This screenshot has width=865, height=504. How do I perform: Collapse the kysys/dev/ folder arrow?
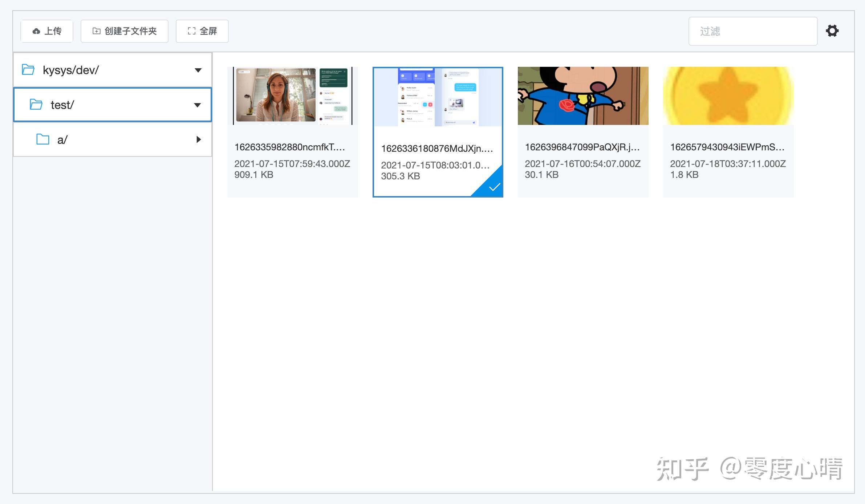click(198, 70)
